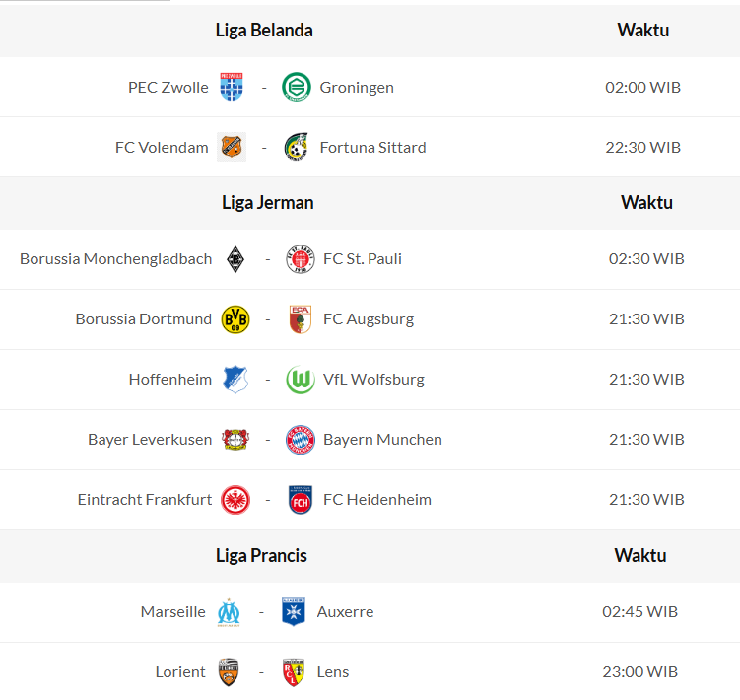The width and height of the screenshot is (740, 700).
Task: Click the FC Heidenheim FCH badge
Action: click(x=300, y=500)
